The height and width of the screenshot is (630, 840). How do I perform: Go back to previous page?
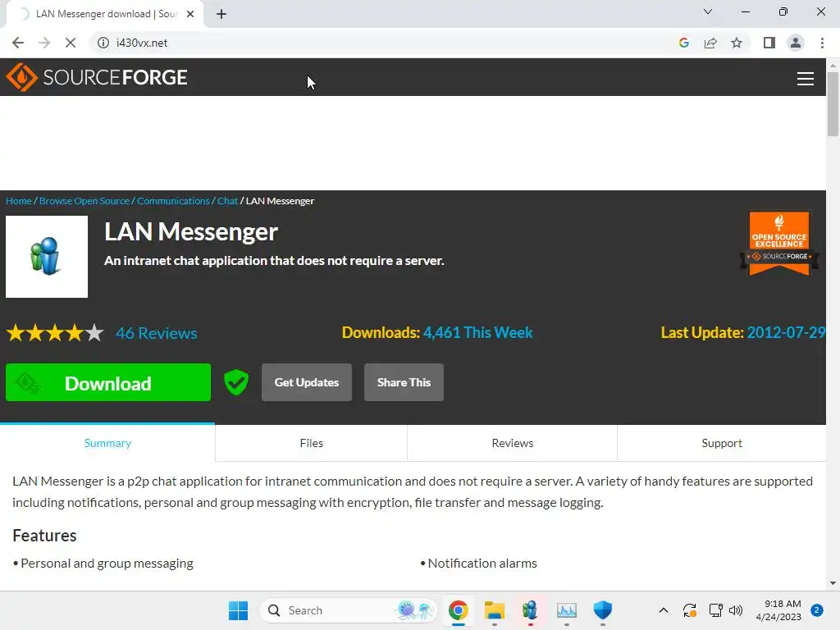click(18, 43)
